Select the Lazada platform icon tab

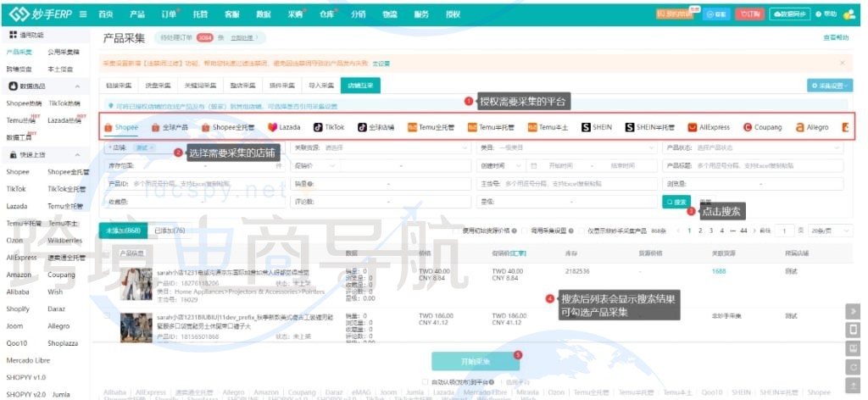285,127
